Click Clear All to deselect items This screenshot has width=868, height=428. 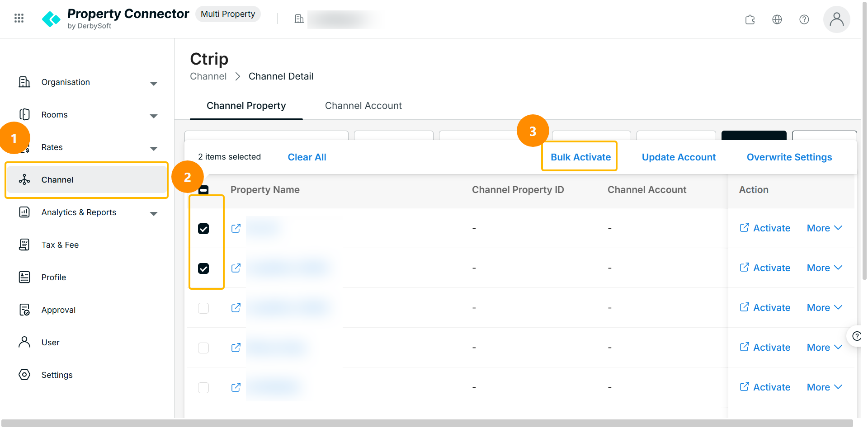click(307, 157)
